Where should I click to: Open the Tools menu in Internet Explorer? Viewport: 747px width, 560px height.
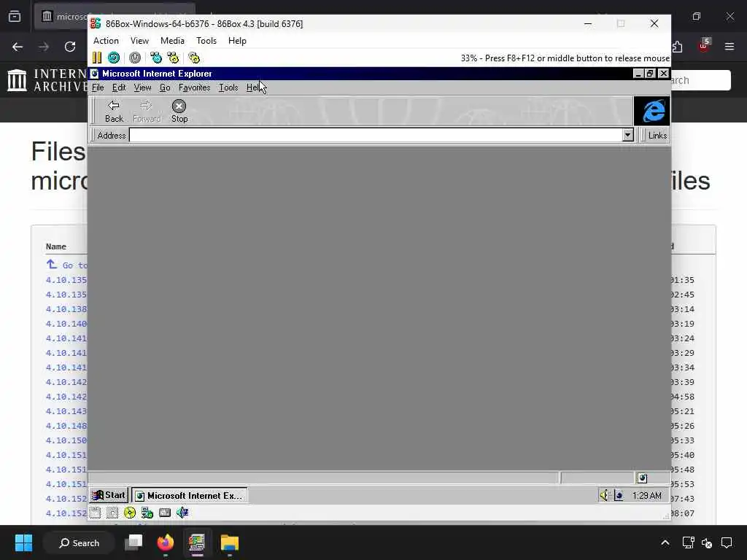pos(228,87)
